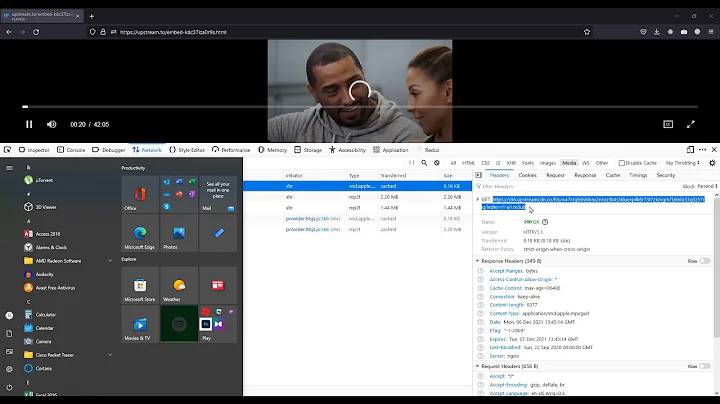Collapse the Request Headers section
Image resolution: width=720 pixels, height=404 pixels.
[x=478, y=366]
